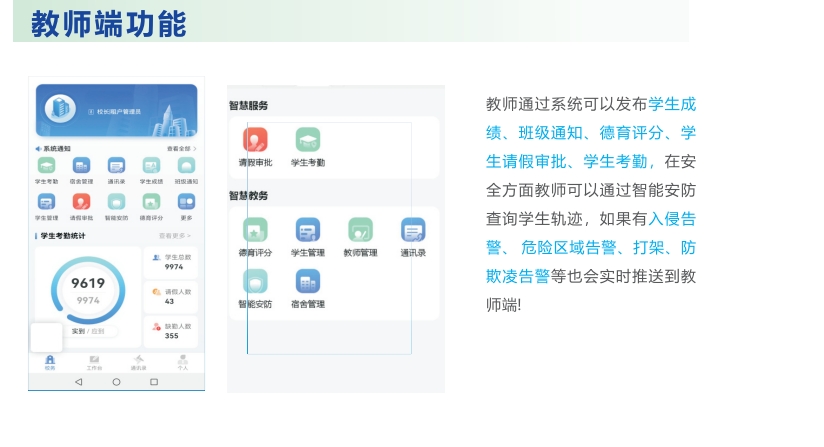
Task: Expand 查看全部 next to 系统通知
Action: click(x=181, y=149)
